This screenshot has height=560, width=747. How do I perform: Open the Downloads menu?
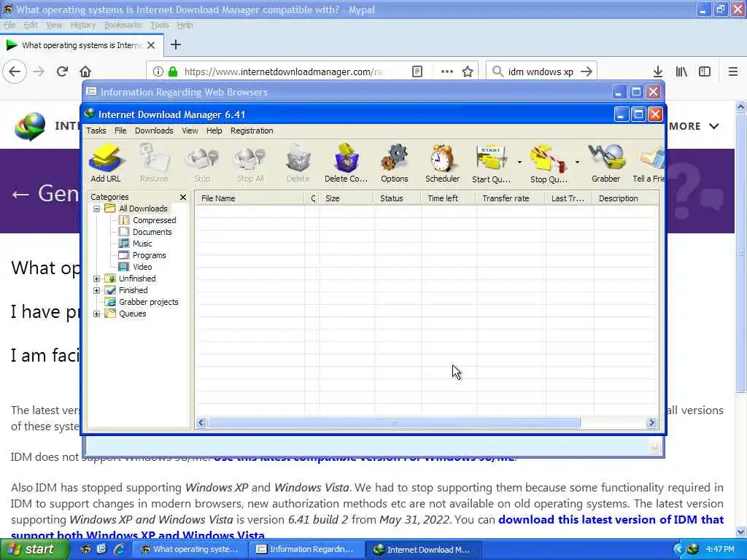point(154,131)
